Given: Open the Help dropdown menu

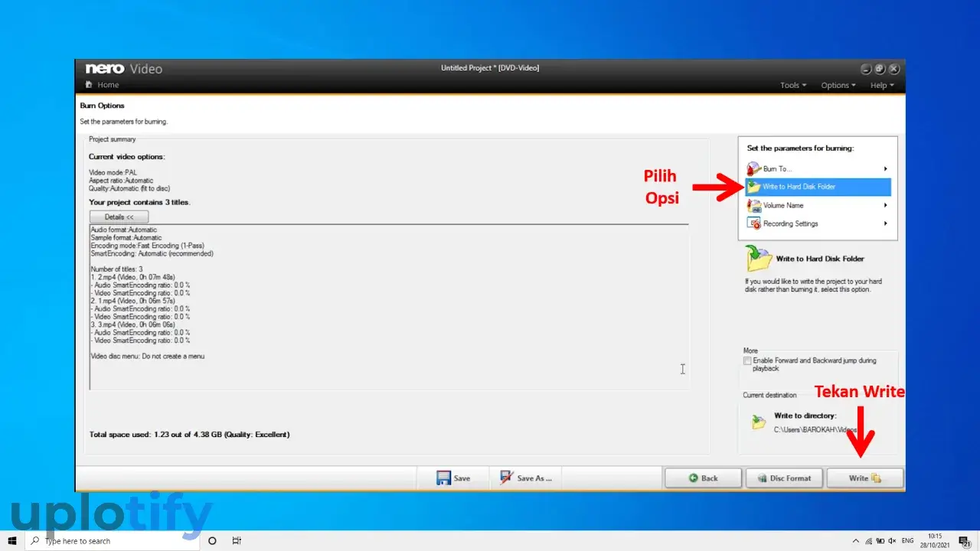Looking at the screenshot, I should [x=882, y=85].
